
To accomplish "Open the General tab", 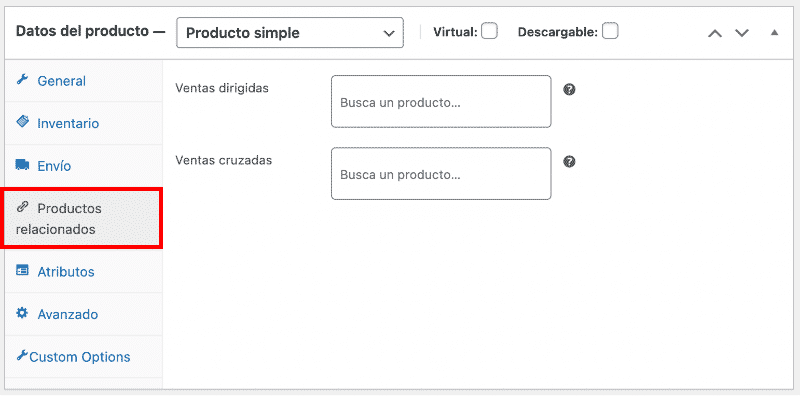I will coord(83,81).
